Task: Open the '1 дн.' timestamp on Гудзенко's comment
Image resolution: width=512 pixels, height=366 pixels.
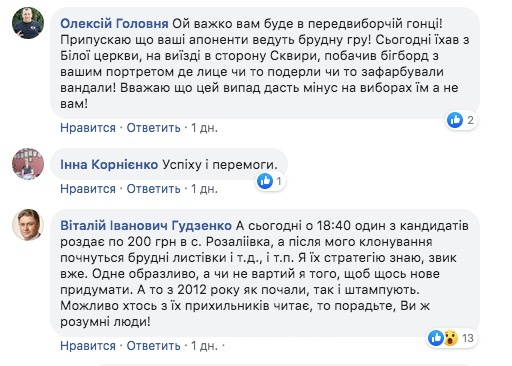Action: 204,346
